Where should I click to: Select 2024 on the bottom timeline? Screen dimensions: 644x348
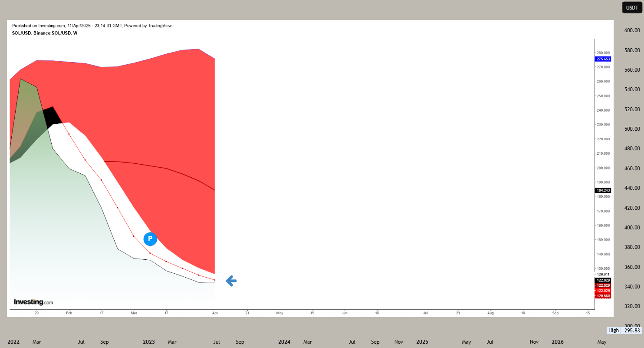[x=284, y=342]
